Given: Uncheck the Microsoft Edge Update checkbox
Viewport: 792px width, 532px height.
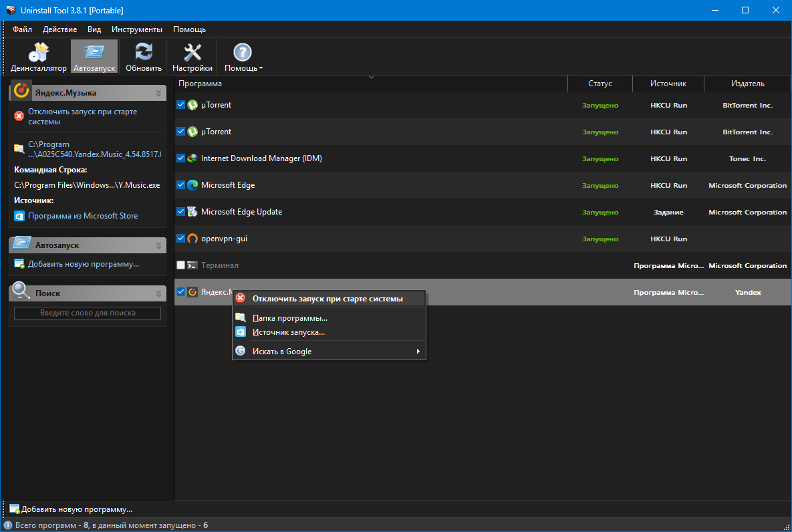Looking at the screenshot, I should [180, 212].
